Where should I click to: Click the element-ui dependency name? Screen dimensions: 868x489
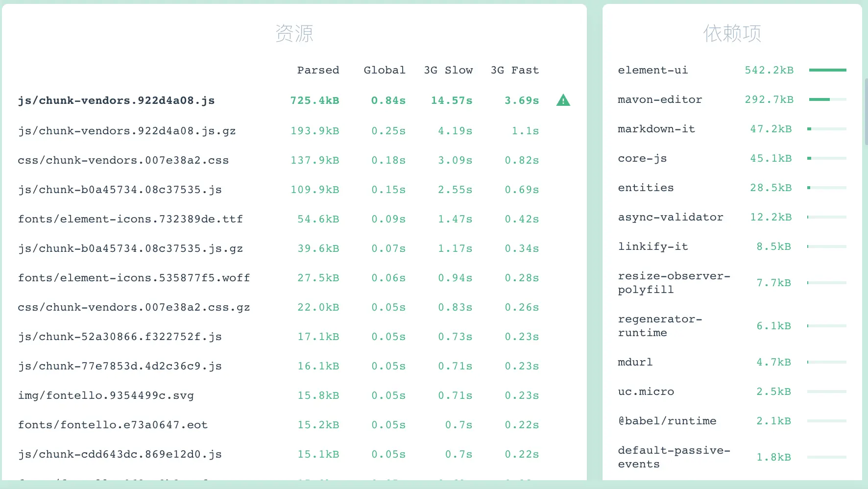pyautogui.click(x=653, y=70)
